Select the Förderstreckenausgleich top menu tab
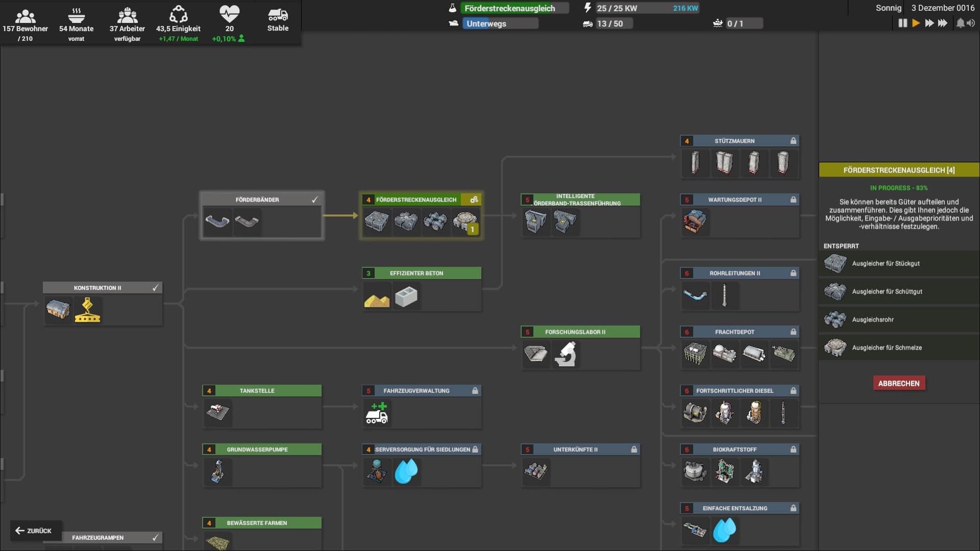 (x=509, y=8)
